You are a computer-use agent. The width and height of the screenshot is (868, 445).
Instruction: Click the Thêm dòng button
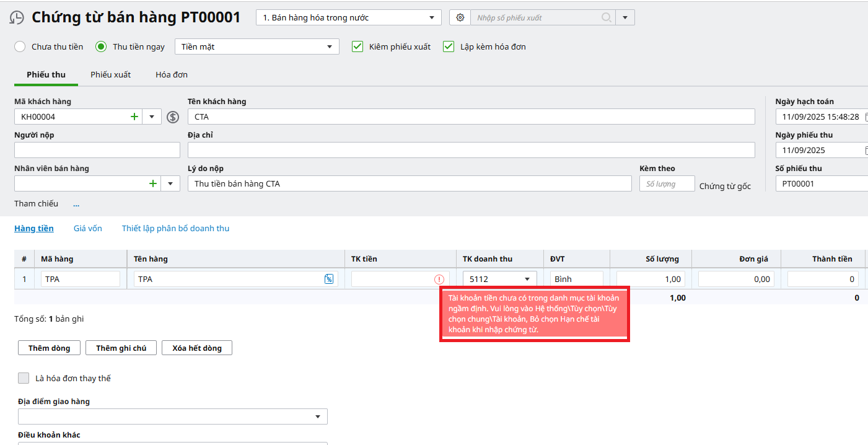[x=49, y=348]
